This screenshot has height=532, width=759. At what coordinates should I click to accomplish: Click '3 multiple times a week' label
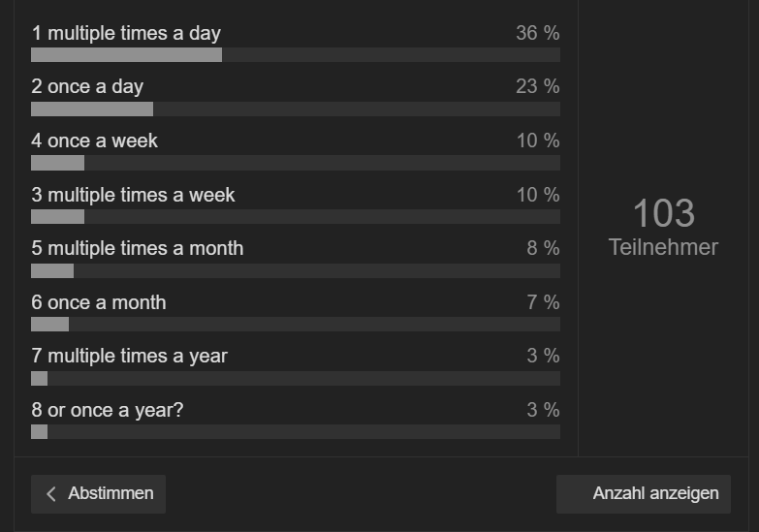133,195
